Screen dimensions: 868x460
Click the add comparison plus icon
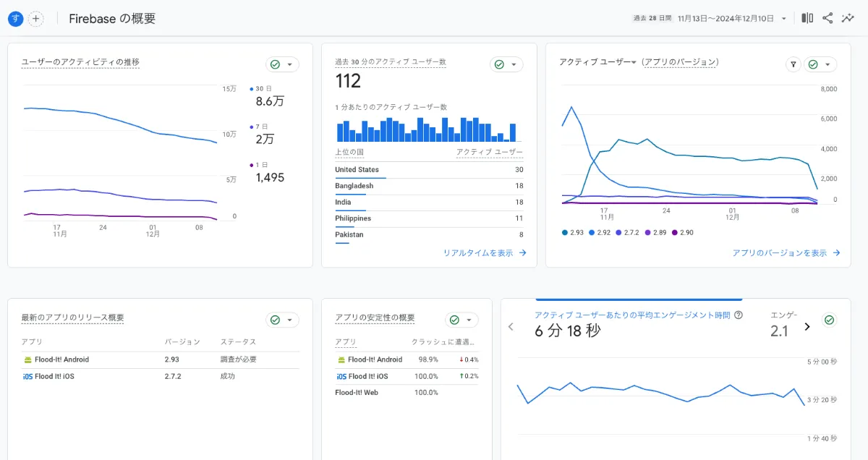(36, 19)
